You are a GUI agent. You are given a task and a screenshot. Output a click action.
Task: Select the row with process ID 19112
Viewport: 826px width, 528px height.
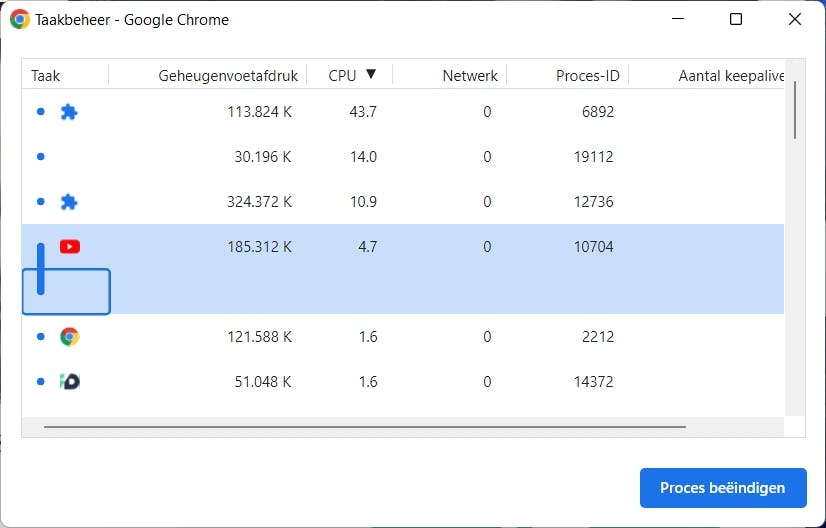pyautogui.click(x=400, y=157)
